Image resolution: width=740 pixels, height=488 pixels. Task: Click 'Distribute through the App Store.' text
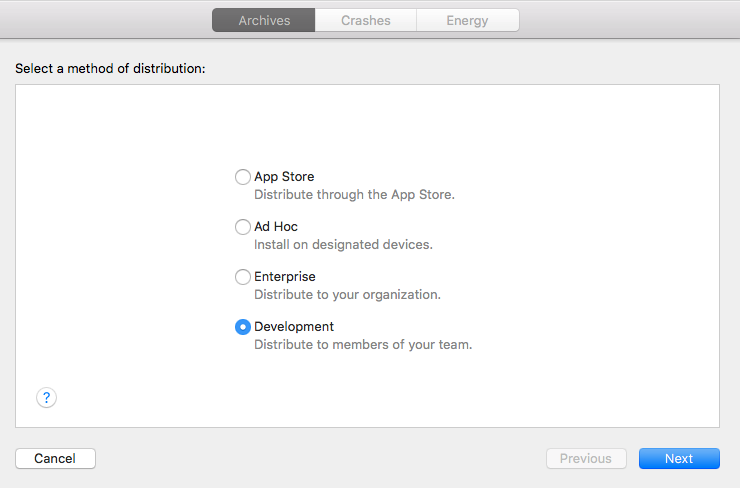point(354,194)
